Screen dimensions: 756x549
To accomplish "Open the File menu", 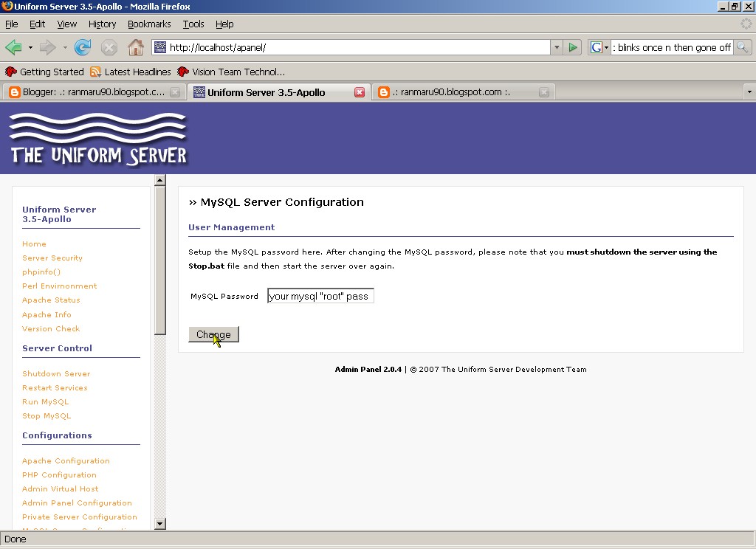I will point(12,24).
